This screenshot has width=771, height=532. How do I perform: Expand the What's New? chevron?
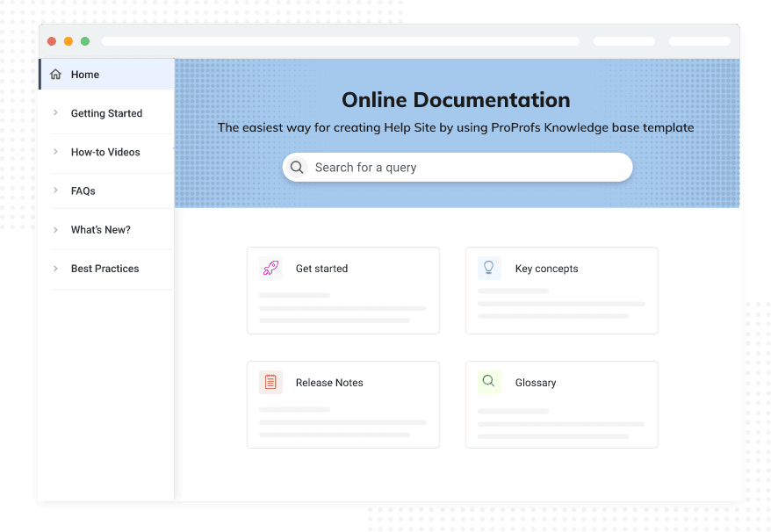pyautogui.click(x=56, y=230)
